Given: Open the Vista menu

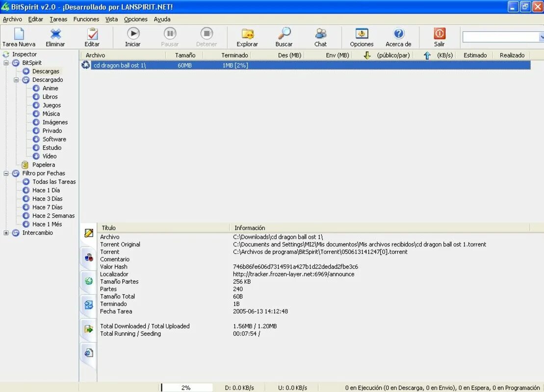Looking at the screenshot, I should (111, 19).
